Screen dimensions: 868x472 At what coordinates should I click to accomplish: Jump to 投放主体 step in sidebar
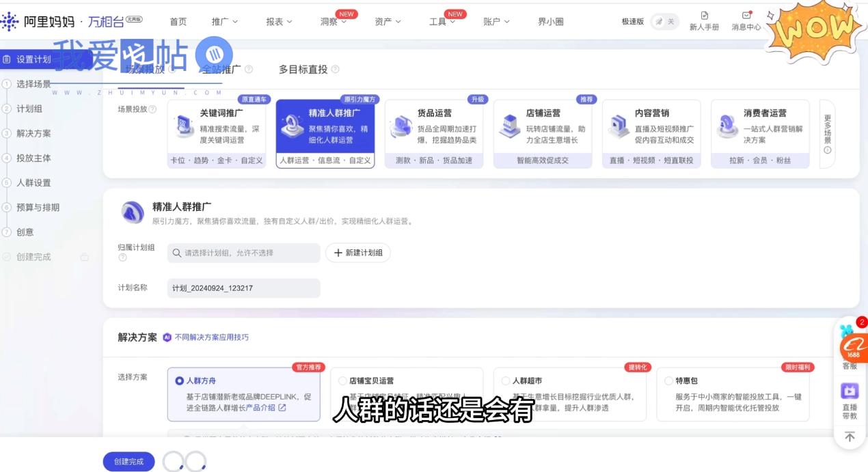[33, 158]
